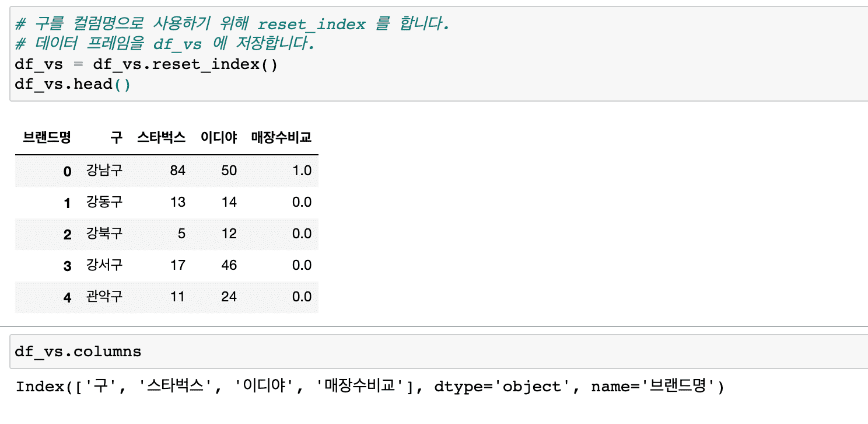Click the 매장수비교 value in the 관악구 row
The height and width of the screenshot is (424, 868).
click(x=302, y=297)
